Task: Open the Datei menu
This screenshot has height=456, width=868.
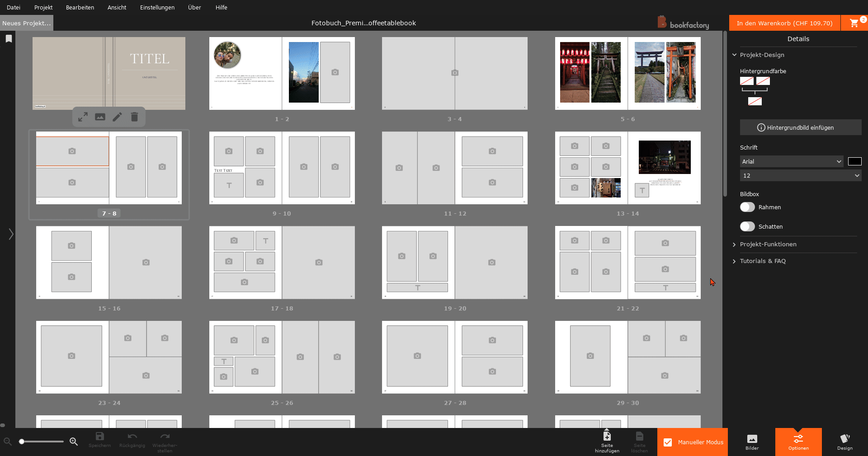Action: [x=14, y=8]
